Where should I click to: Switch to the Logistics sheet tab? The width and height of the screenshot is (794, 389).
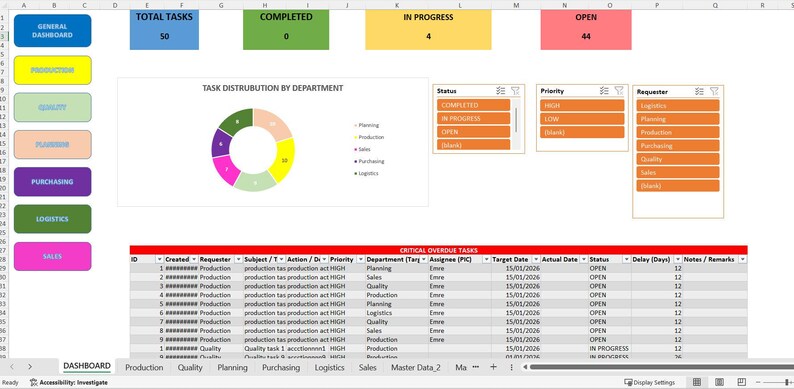(330, 367)
